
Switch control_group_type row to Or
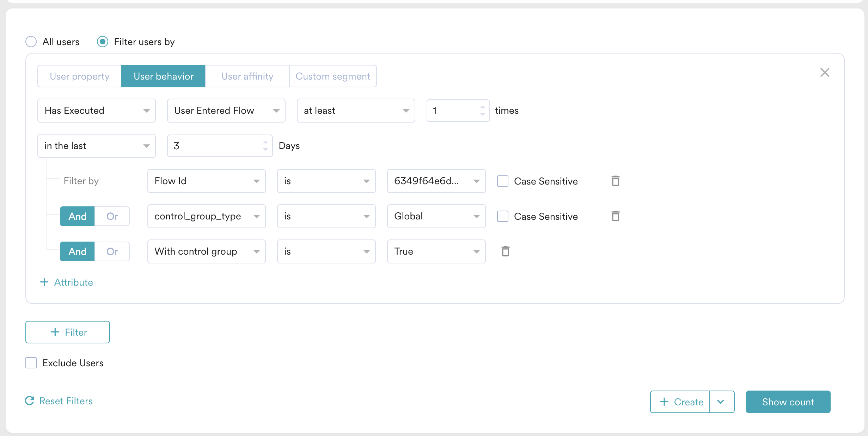[x=112, y=216]
